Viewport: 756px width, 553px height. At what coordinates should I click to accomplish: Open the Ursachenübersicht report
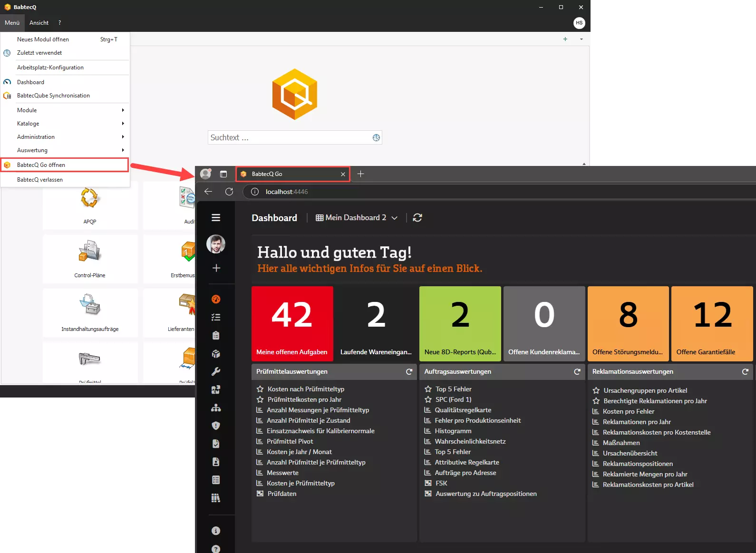pos(630,453)
